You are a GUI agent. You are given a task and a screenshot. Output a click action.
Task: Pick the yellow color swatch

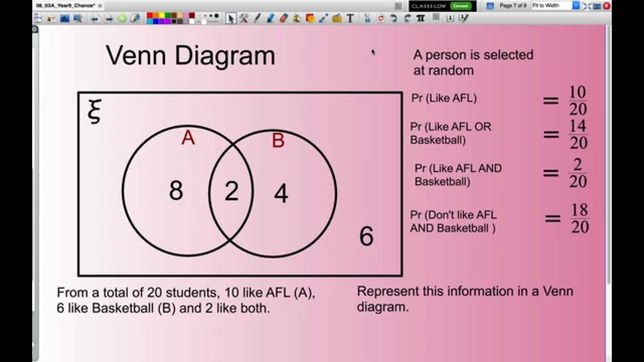point(162,15)
